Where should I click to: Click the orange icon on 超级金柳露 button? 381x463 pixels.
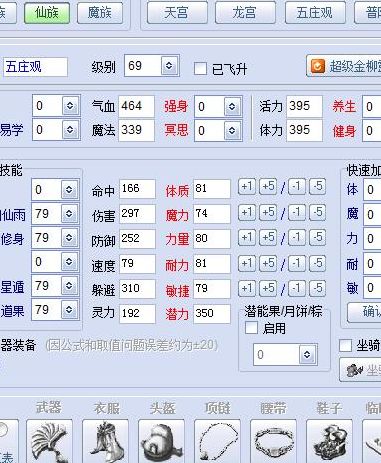(317, 66)
